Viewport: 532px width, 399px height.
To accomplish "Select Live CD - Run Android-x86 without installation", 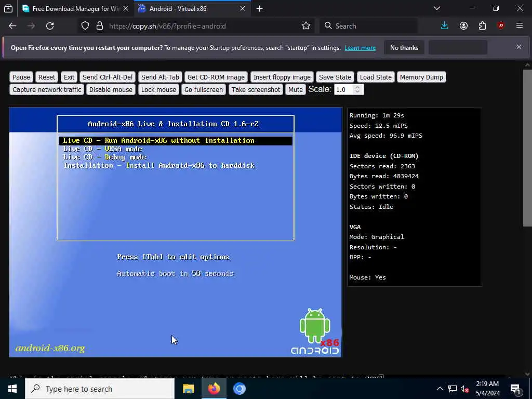I will tap(176, 140).
